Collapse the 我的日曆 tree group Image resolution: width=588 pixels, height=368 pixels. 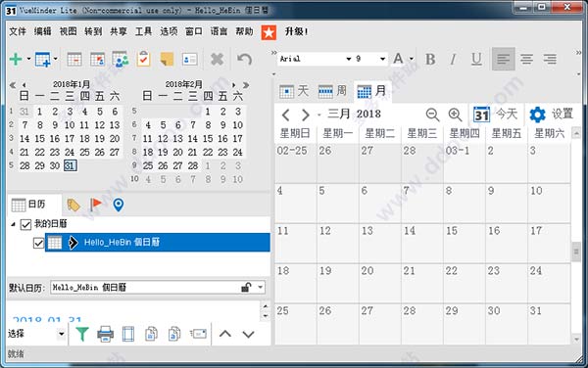(14, 225)
